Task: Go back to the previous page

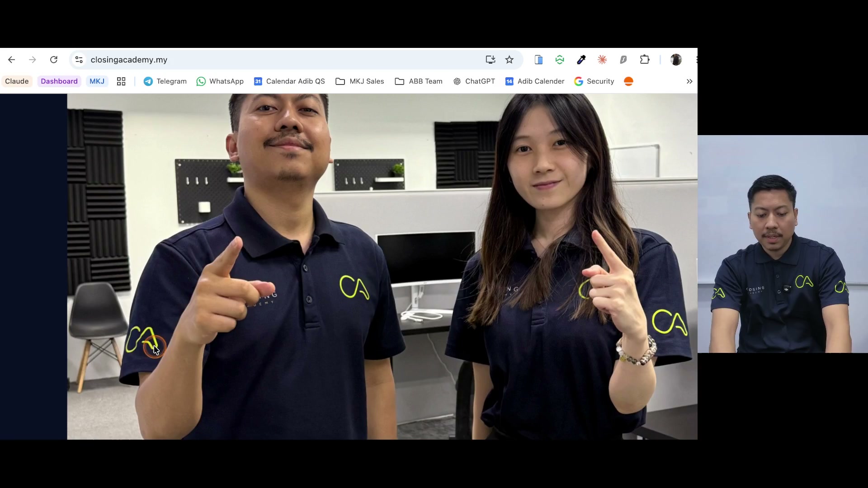Action: [x=12, y=60]
